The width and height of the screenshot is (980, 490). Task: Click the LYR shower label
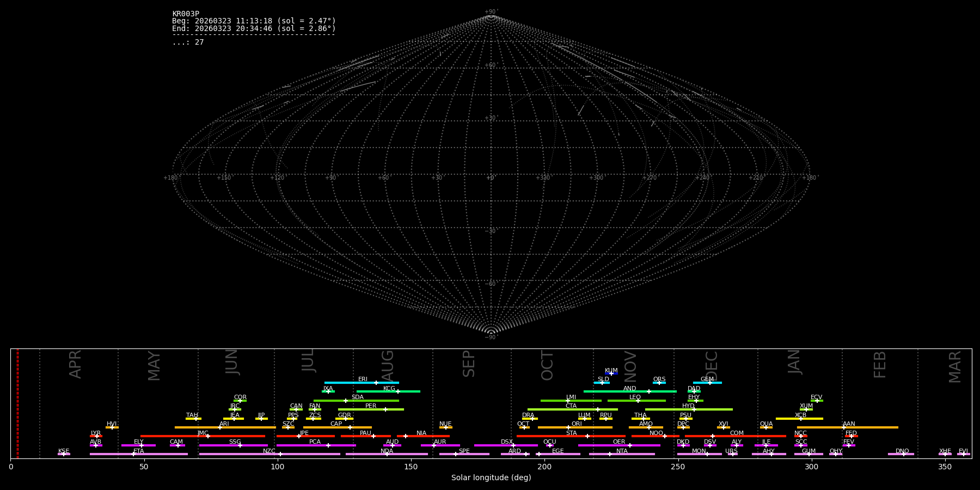pos(96,433)
